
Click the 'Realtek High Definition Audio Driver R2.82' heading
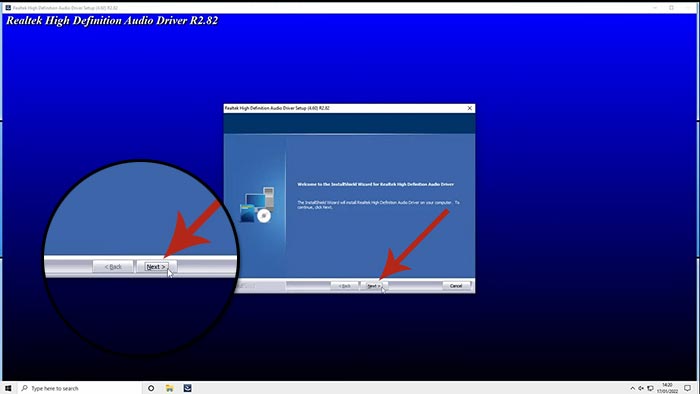pyautogui.click(x=112, y=21)
